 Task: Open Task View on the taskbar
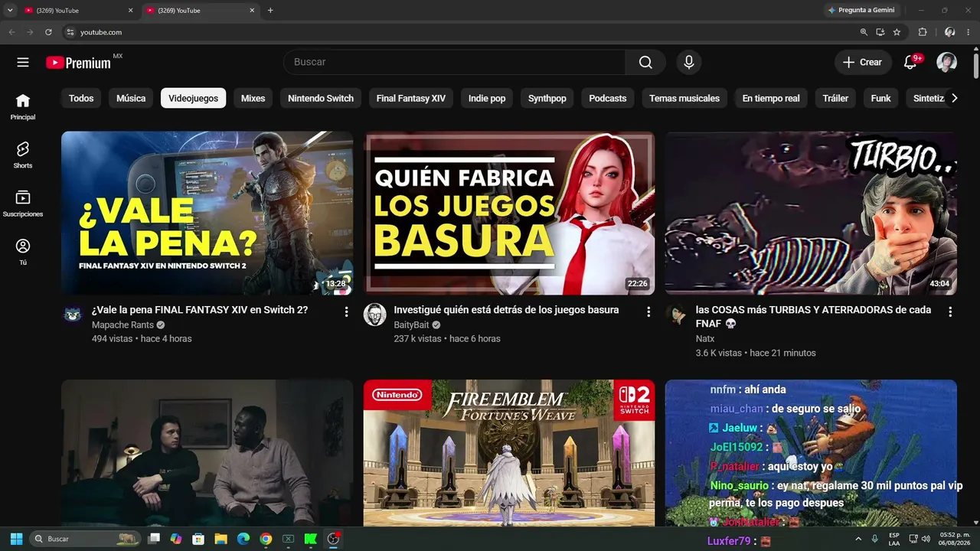pyautogui.click(x=154, y=539)
